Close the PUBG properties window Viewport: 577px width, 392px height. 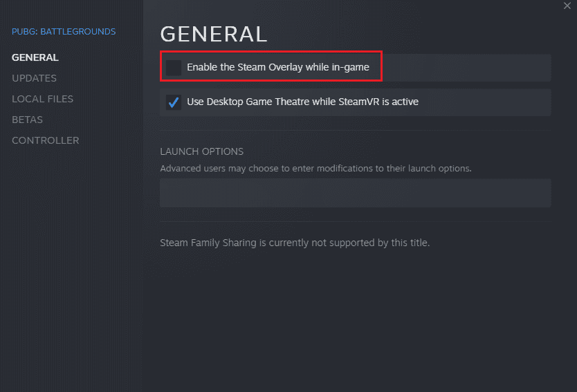pos(567,6)
